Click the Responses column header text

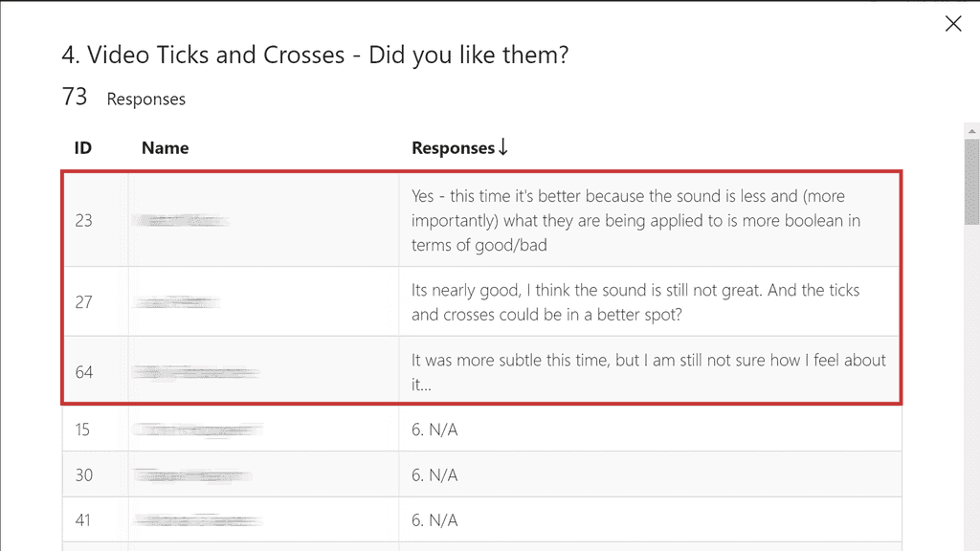[453, 148]
